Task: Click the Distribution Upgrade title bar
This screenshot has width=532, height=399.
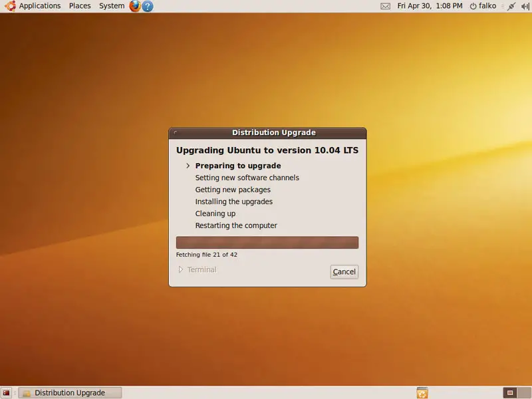Action: (x=273, y=132)
